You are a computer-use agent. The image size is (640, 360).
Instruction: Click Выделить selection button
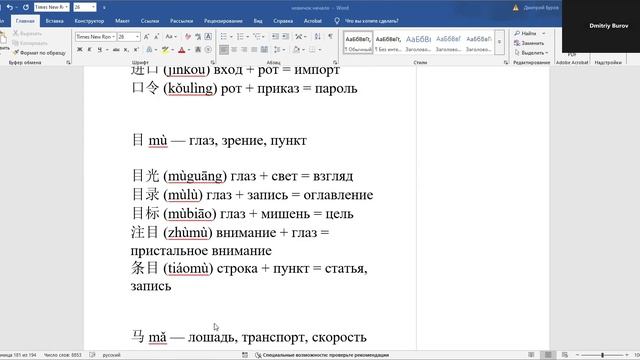click(x=531, y=53)
